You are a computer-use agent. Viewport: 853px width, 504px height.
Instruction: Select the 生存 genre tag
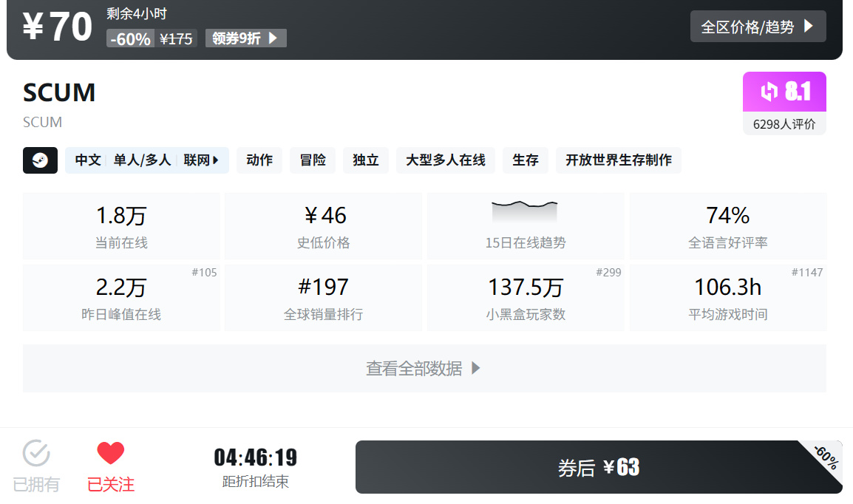pyautogui.click(x=526, y=160)
